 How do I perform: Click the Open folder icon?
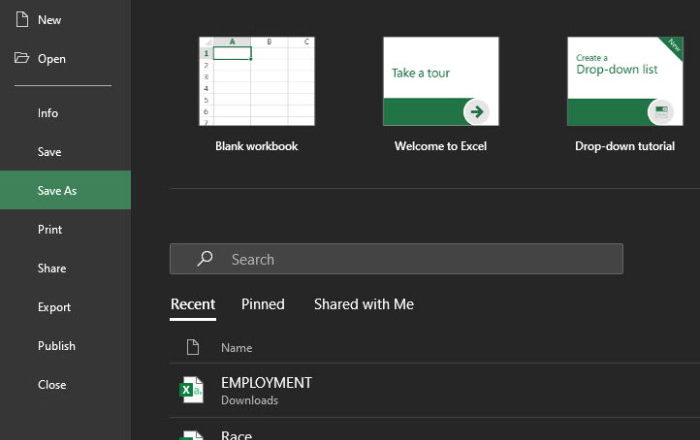pyautogui.click(x=21, y=58)
